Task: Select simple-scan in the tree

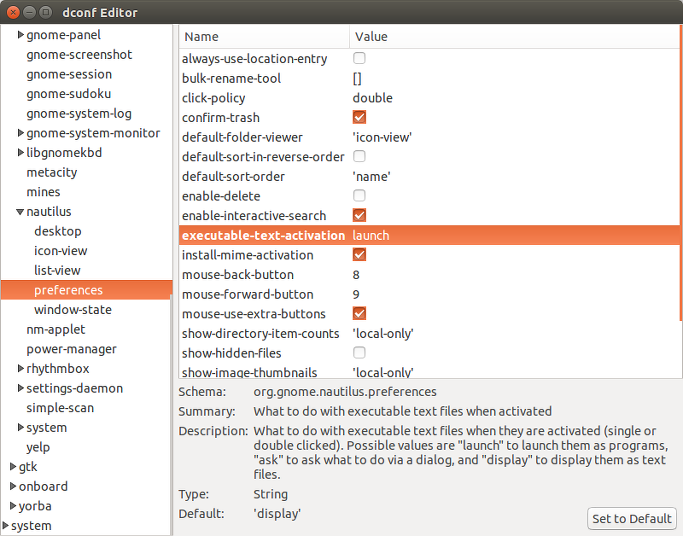Action: click(x=60, y=408)
